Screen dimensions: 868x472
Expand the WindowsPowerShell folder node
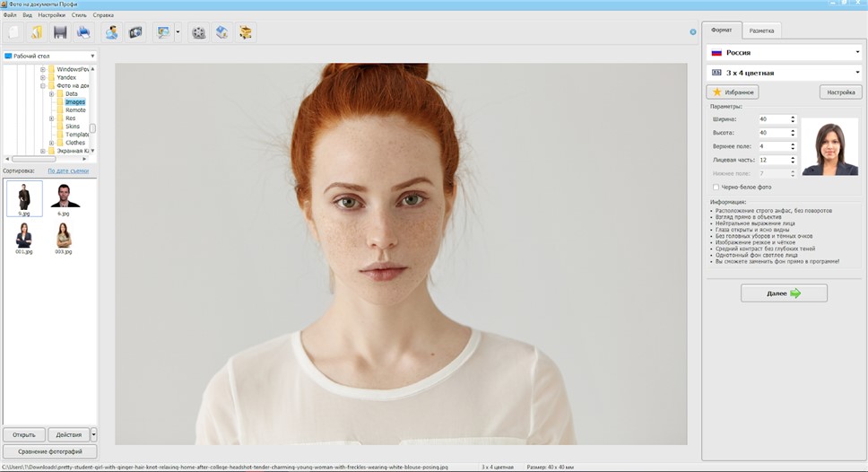click(43, 70)
